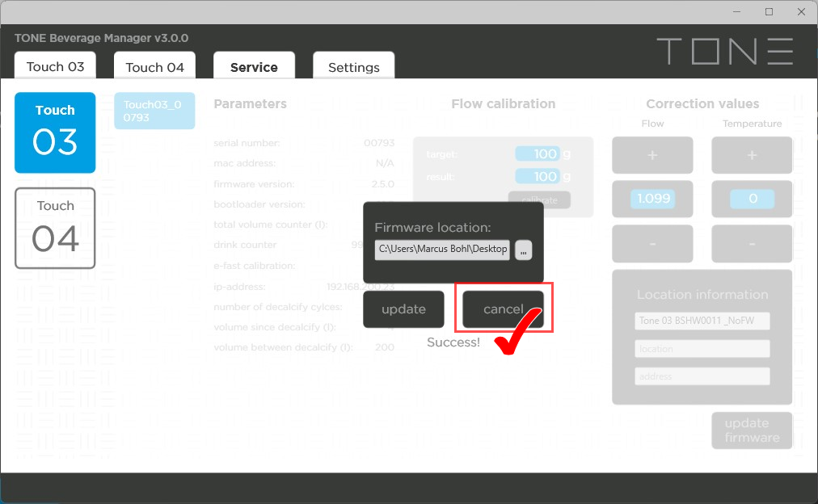Edit the flow calibration result value
This screenshot has width=818, height=504.
(x=538, y=177)
